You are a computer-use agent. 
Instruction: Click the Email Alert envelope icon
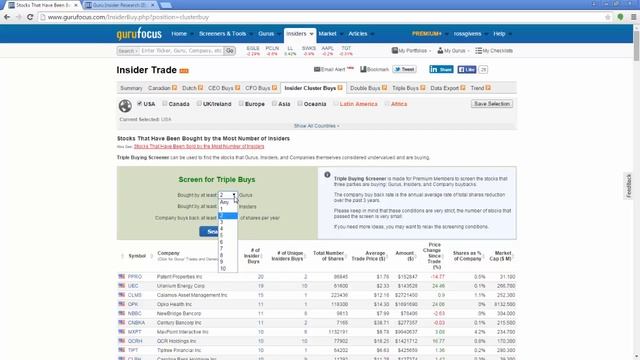click(317, 69)
